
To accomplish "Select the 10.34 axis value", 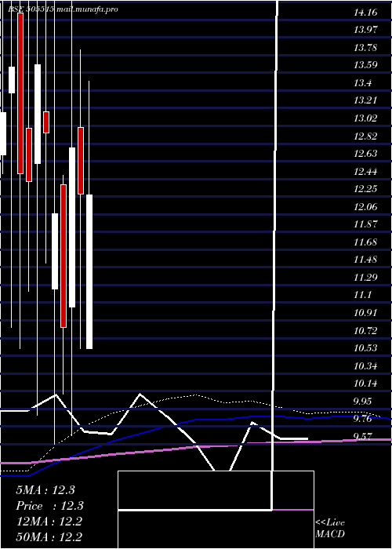I will [x=365, y=366].
